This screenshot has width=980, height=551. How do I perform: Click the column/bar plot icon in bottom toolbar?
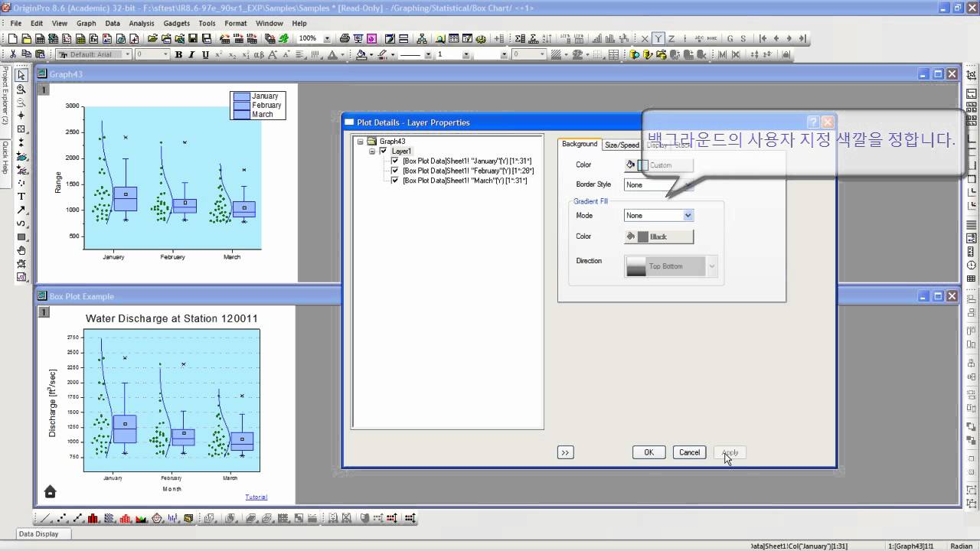93,518
